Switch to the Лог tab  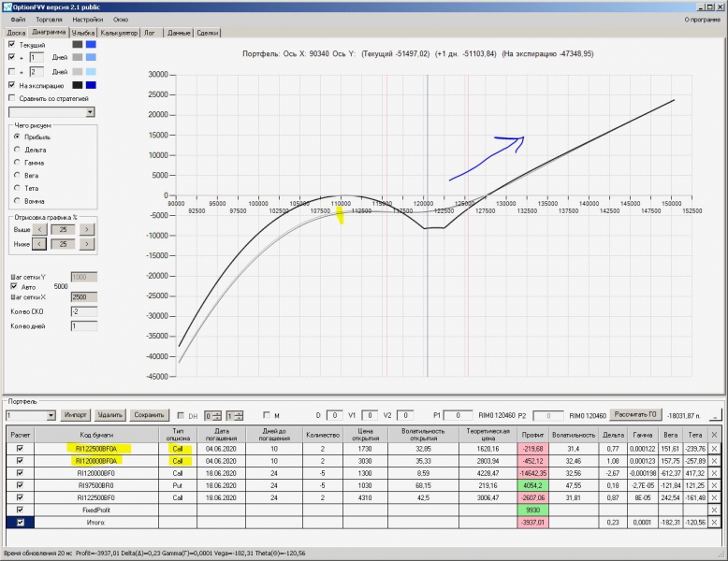150,33
